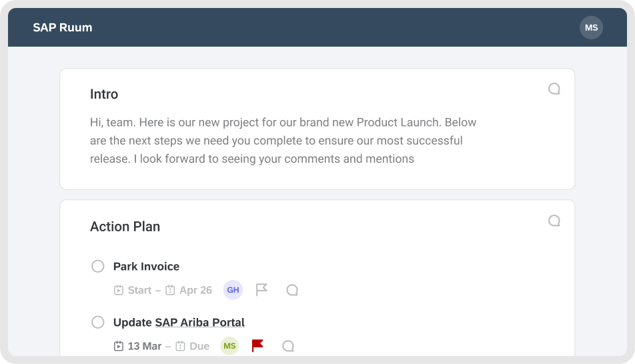This screenshot has height=364, width=635.
Task: Set the 13 Mar start date
Action: point(144,346)
